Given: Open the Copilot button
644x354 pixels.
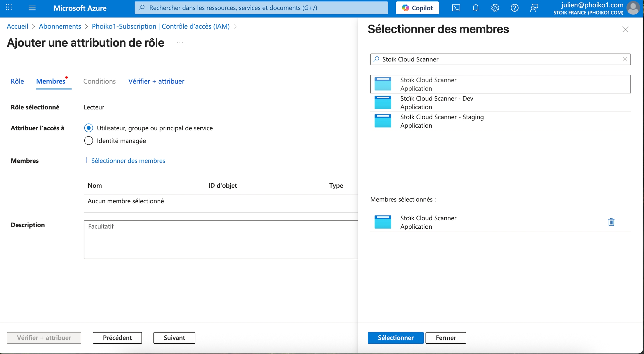Looking at the screenshot, I should [417, 8].
